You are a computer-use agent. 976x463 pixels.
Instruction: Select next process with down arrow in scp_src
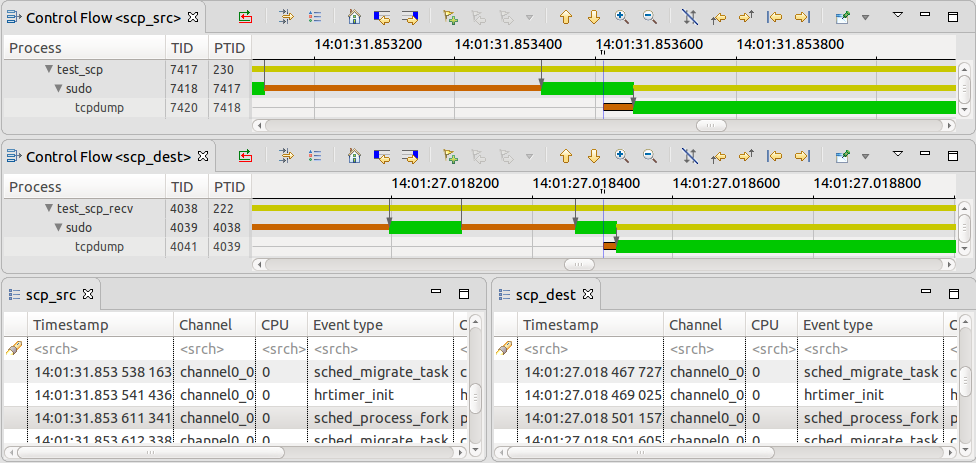tap(593, 17)
